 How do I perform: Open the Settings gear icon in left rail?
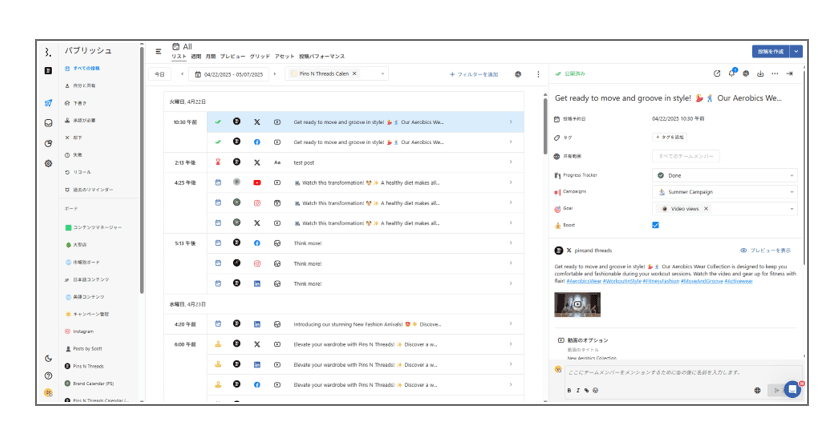[x=48, y=163]
